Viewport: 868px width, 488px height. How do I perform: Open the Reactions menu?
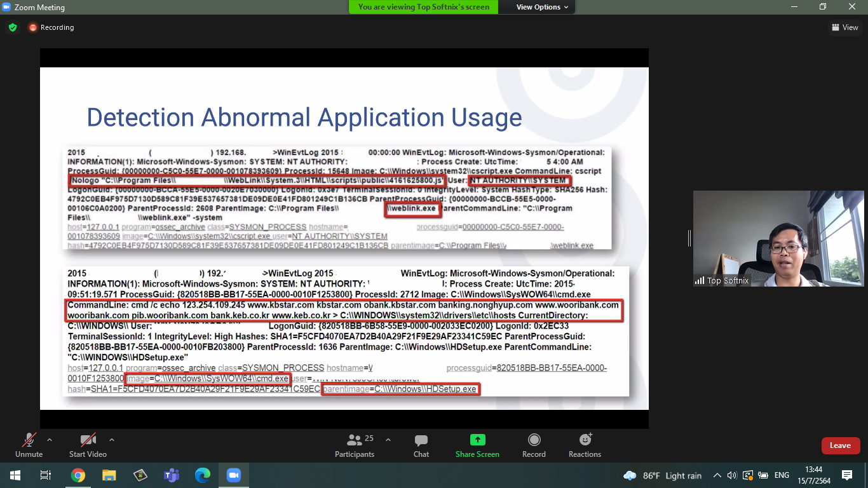(585, 445)
